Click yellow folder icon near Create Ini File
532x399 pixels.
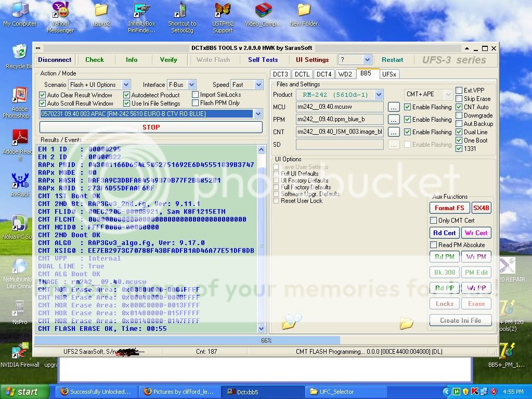[x=407, y=324]
